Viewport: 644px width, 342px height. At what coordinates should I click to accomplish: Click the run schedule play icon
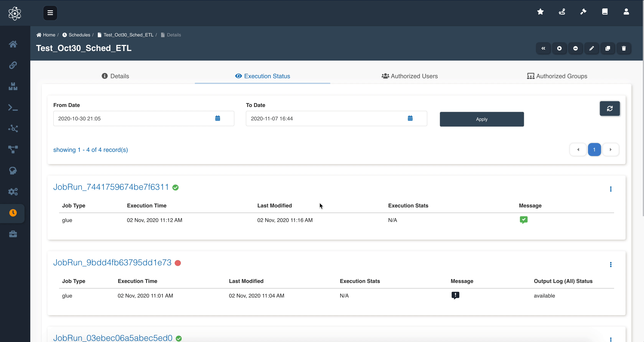(559, 49)
